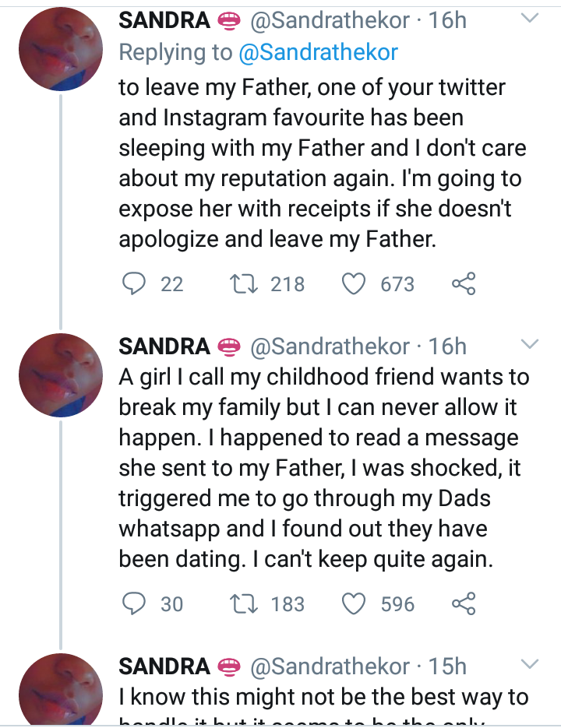This screenshot has width=561, height=728.
Task: Open profile picture on the 15h tweet
Action: [x=61, y=689]
